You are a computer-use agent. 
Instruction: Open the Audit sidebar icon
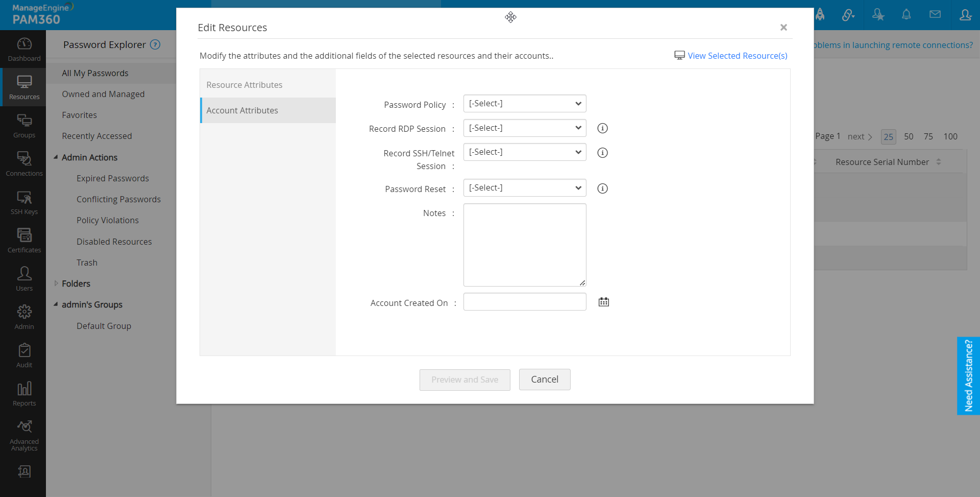tap(24, 356)
